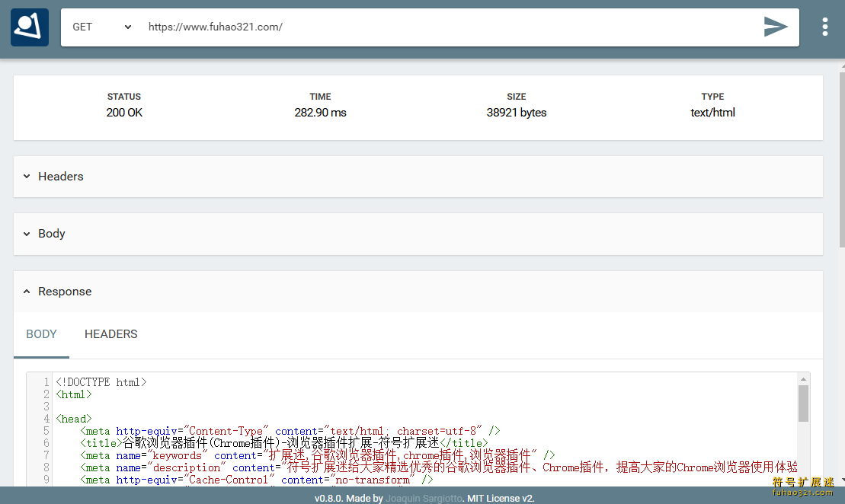The width and height of the screenshot is (845, 504).
Task: Click the Restman logo icon
Action: tap(30, 27)
